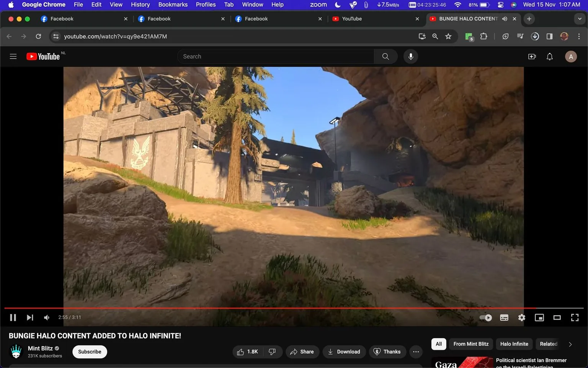Open Chrome's downloads icon in the toolbar

(535, 36)
